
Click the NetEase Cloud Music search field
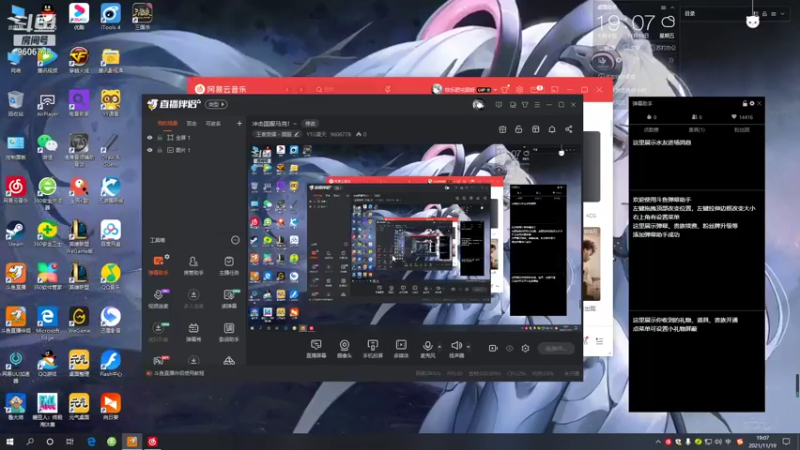344,89
